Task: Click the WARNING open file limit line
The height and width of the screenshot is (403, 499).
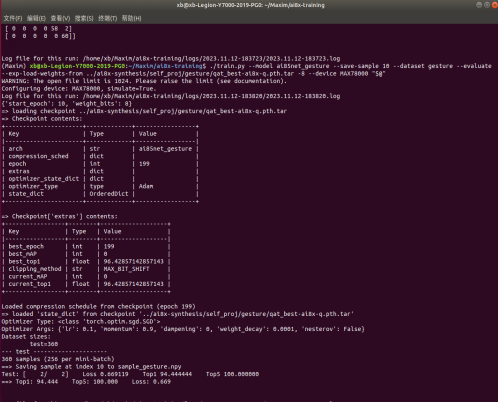Action: 144,81
